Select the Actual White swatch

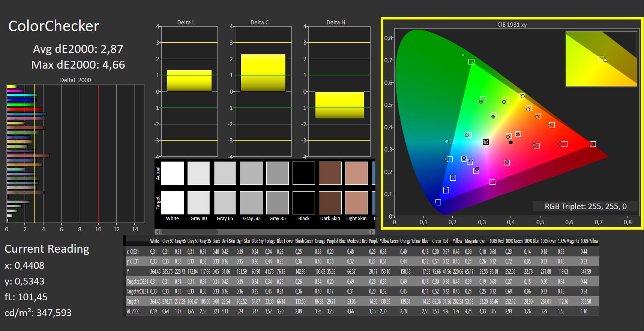tap(173, 173)
